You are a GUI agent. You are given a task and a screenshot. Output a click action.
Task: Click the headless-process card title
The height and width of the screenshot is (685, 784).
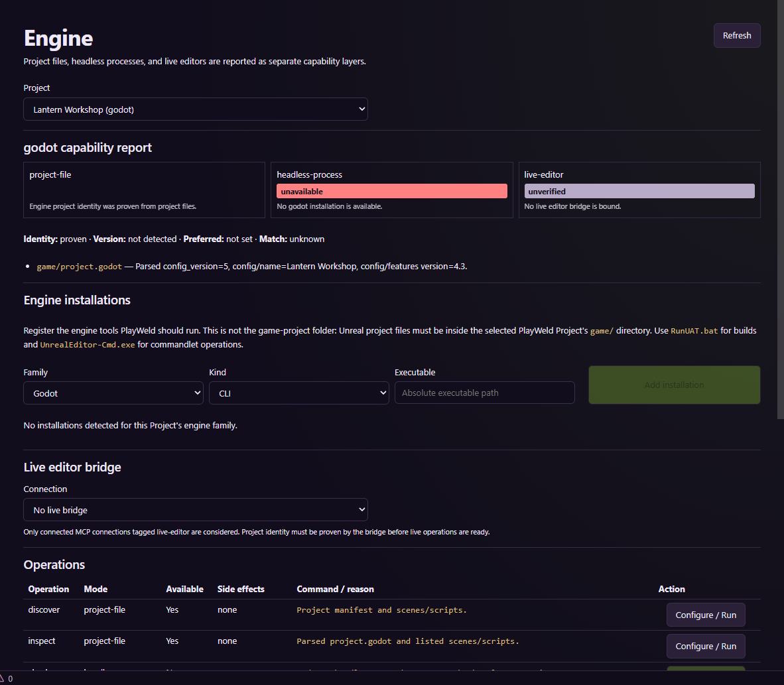click(x=310, y=174)
